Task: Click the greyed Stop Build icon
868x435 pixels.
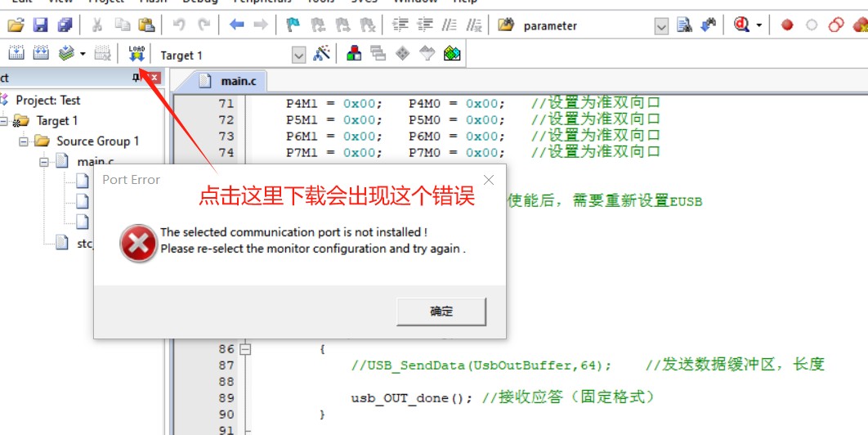Action: [102, 54]
